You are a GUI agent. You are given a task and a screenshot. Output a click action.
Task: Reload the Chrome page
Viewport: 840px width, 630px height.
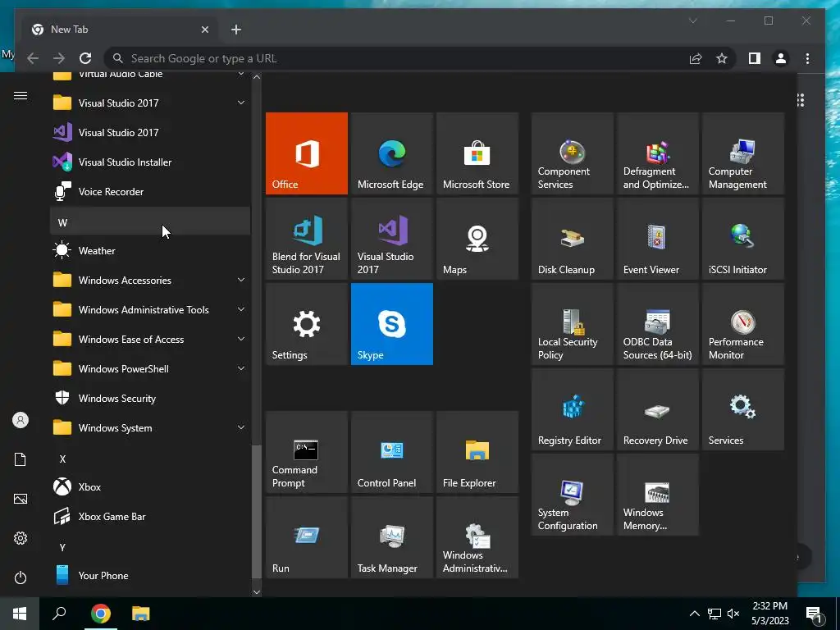pos(85,58)
